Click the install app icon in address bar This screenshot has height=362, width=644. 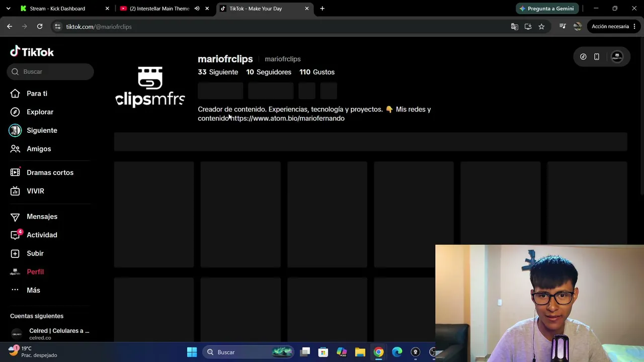528,27
